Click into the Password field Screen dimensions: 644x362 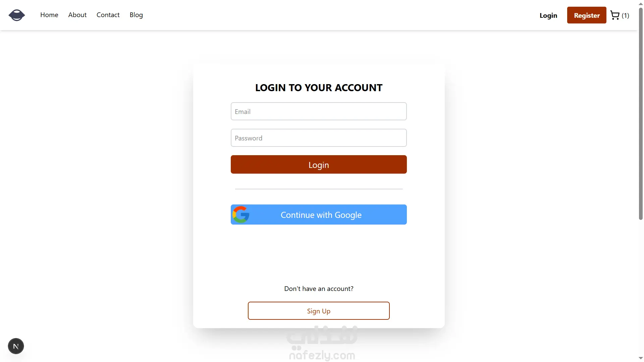[319, 138]
